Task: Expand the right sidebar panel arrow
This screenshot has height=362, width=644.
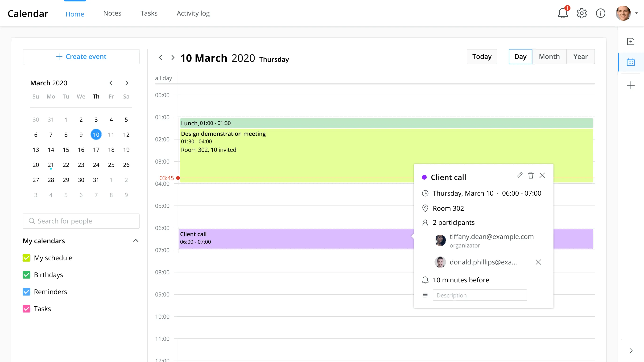Action: click(x=631, y=350)
